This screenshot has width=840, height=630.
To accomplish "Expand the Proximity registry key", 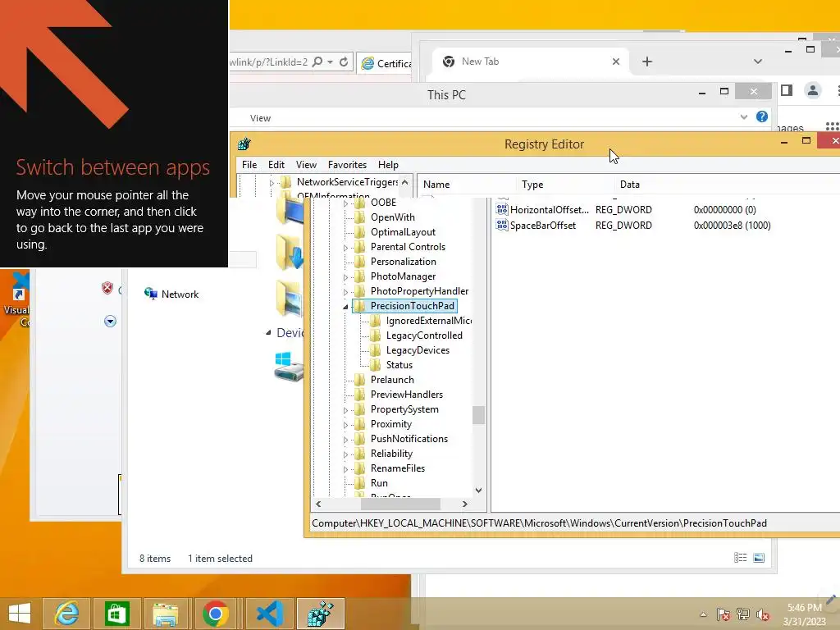I will pos(345,425).
